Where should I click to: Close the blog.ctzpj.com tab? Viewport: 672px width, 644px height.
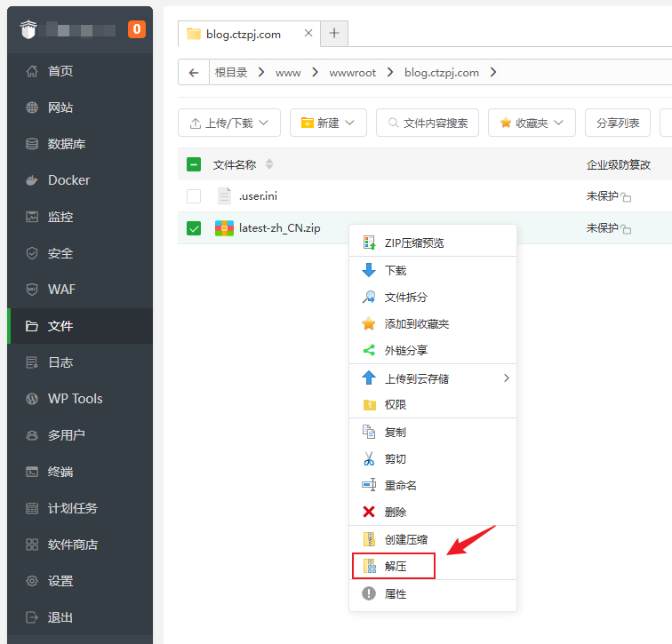point(308,34)
